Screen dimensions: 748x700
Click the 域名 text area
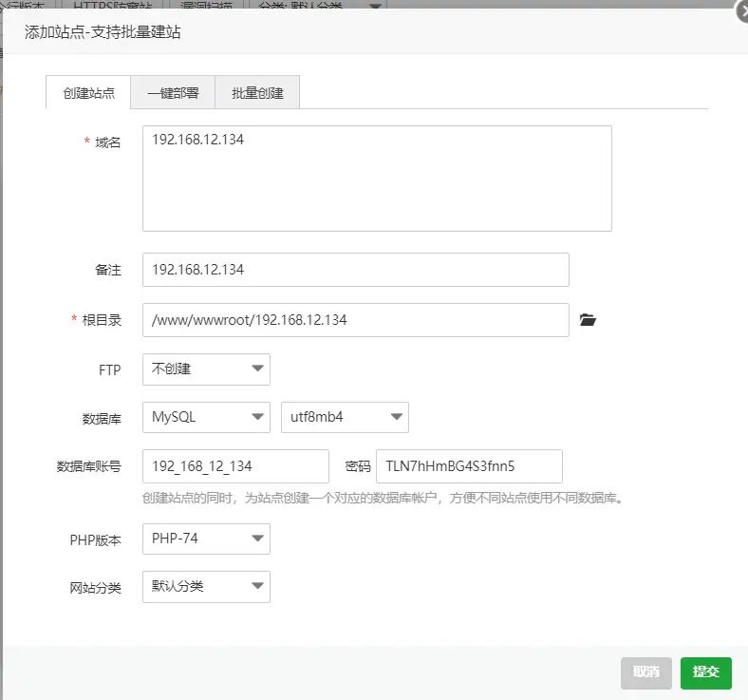377,179
